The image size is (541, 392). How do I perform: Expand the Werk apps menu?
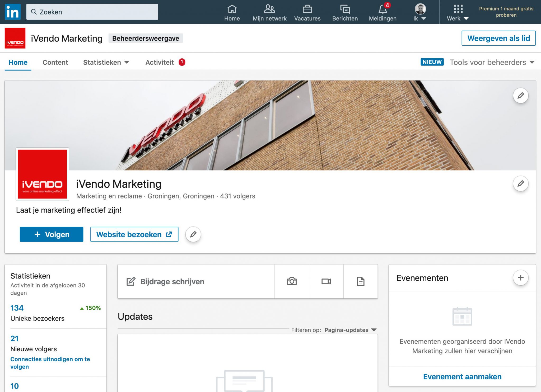(x=458, y=12)
